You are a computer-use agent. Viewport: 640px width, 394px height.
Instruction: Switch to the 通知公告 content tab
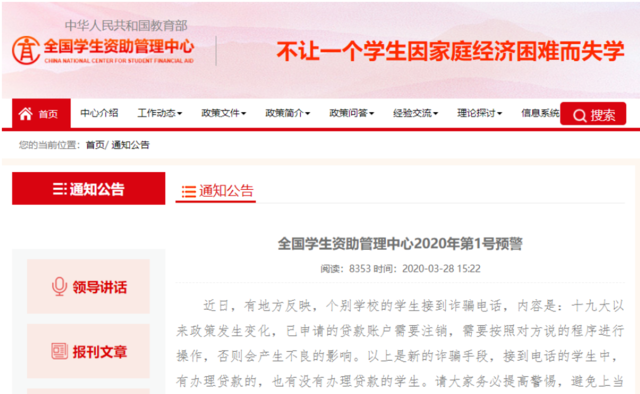pyautogui.click(x=216, y=191)
